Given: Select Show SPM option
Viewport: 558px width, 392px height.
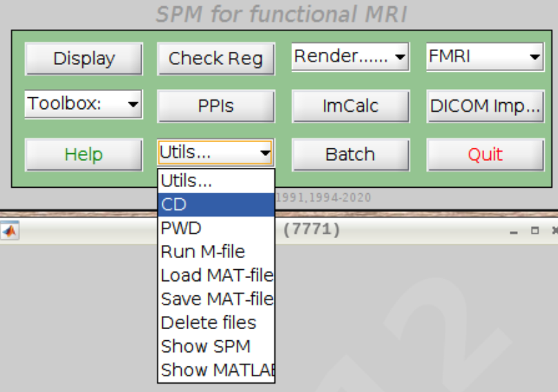Looking at the screenshot, I should click(216, 346).
